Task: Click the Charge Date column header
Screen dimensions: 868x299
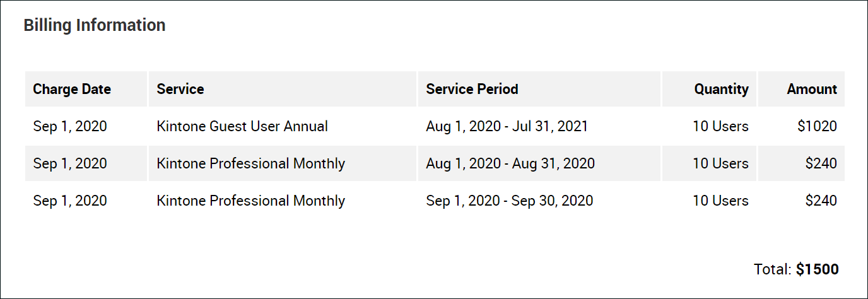Action: pos(72,89)
